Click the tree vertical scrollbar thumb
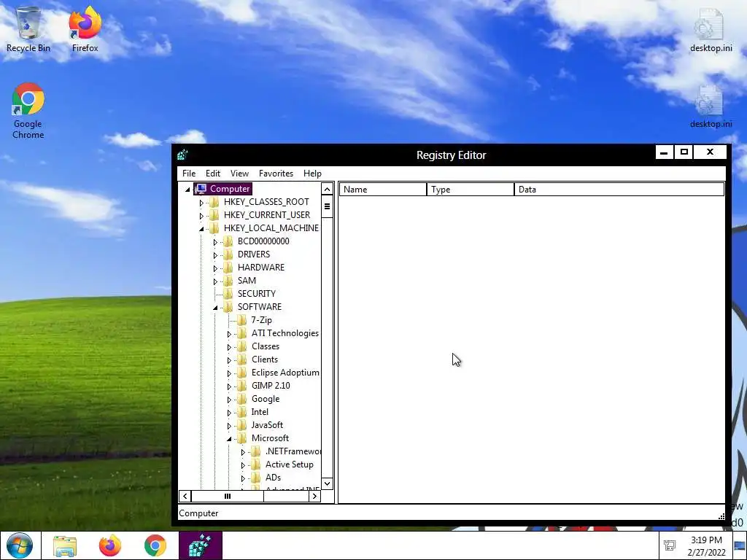This screenshot has width=747, height=560. [x=327, y=206]
